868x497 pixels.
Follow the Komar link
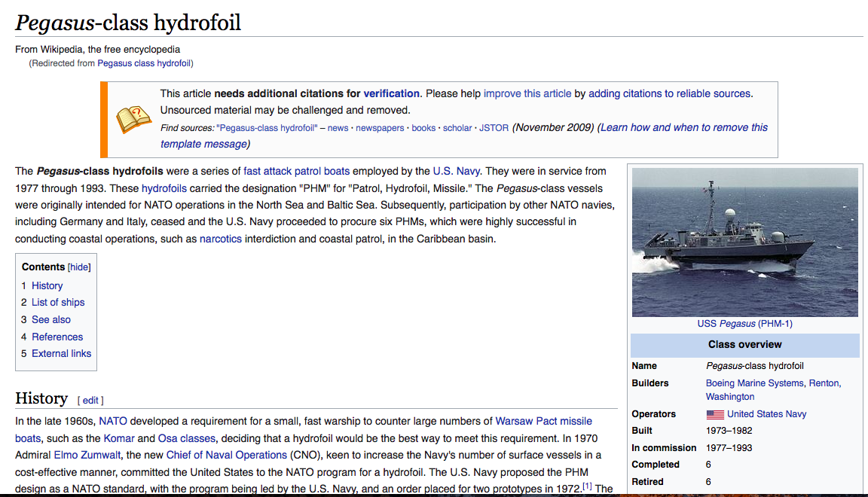119,438
